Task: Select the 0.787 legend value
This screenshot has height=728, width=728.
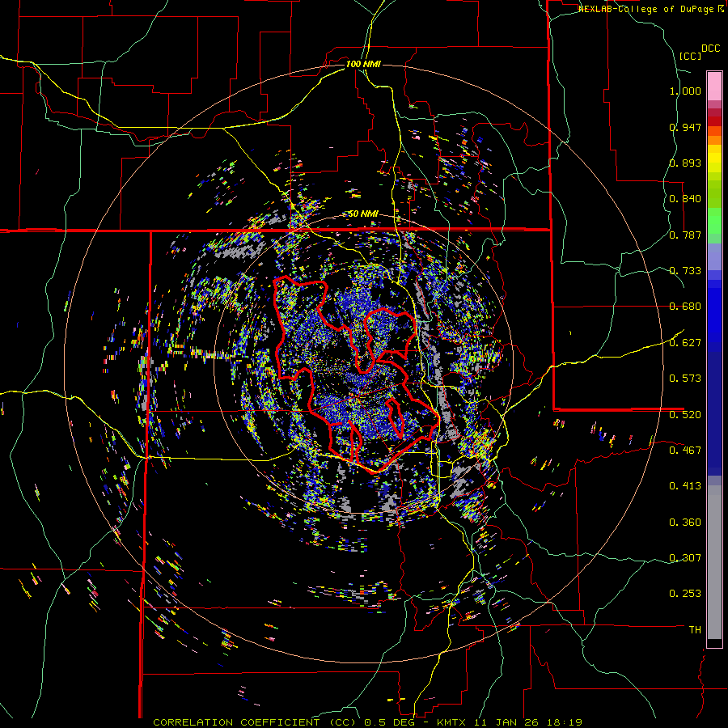Action: tap(685, 235)
